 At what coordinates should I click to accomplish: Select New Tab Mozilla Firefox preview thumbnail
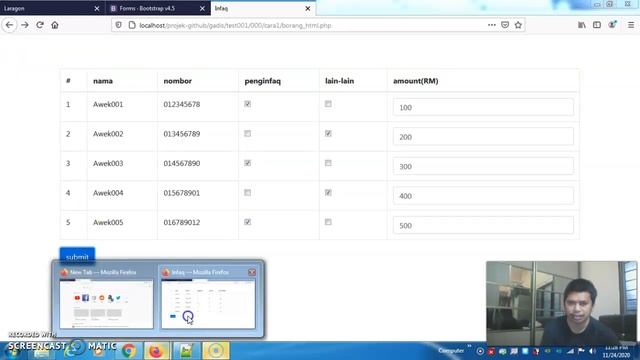click(x=106, y=304)
